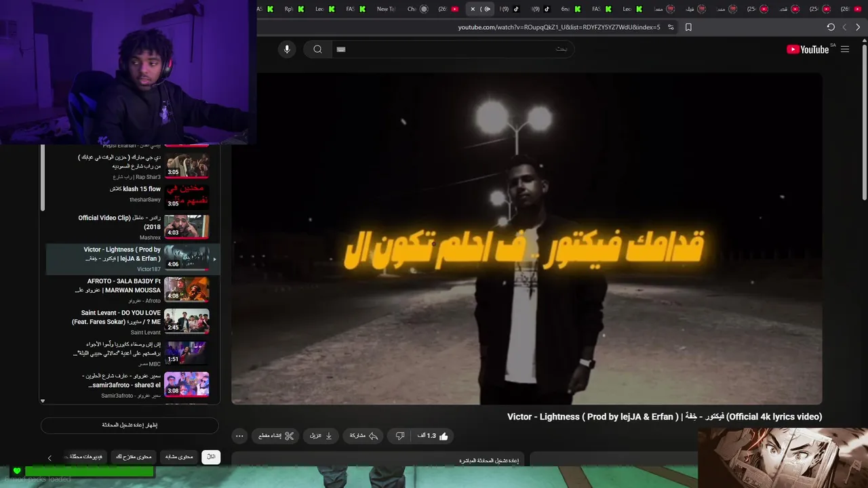This screenshot has height=488, width=868.
Task: Click the magnifier search button
Action: [317, 49]
